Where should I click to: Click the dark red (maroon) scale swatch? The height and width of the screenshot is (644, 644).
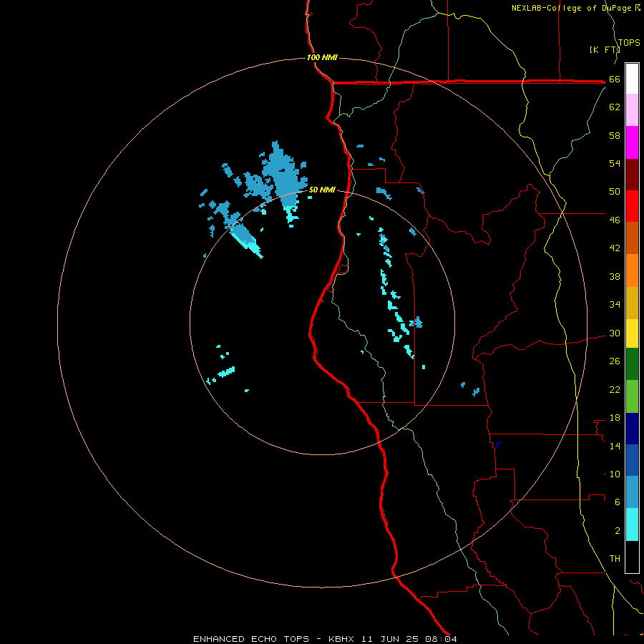(x=632, y=174)
